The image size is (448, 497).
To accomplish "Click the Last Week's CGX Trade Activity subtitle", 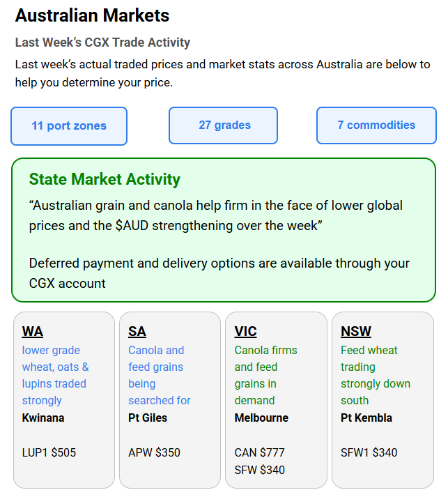I will point(102,43).
